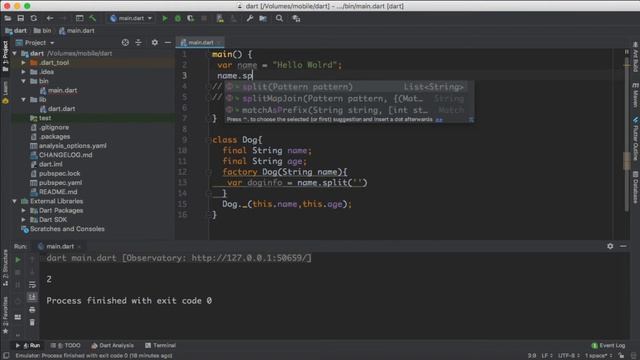Toggle the Project side tool window
This screenshot has width=640, height=360.
click(5, 56)
